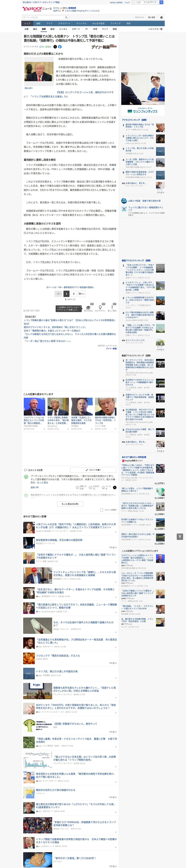The image size is (186, 868).
Task: Select the ライブ tab in main nav
Action: pyautogui.click(x=49, y=24)
